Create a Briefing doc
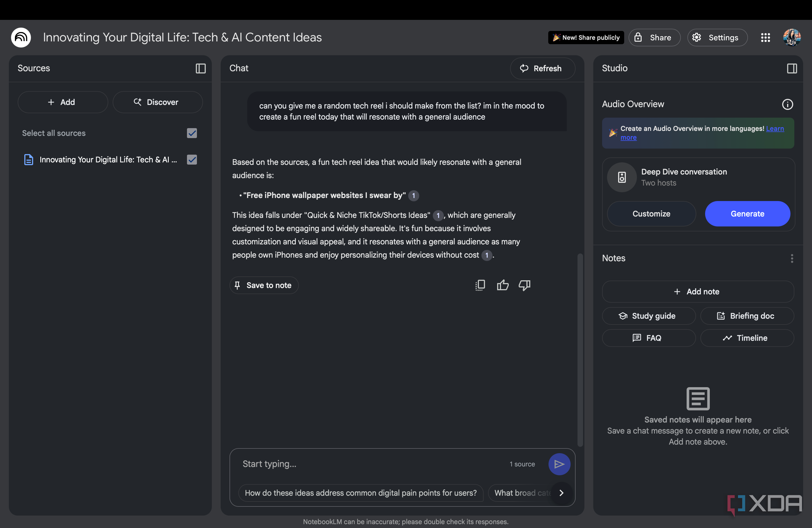This screenshot has width=812, height=528. point(747,316)
